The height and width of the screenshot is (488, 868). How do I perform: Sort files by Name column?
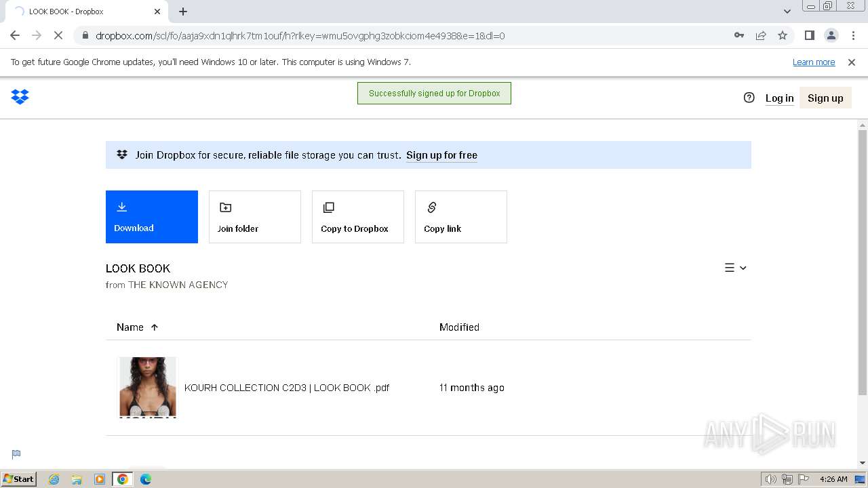[x=137, y=327]
